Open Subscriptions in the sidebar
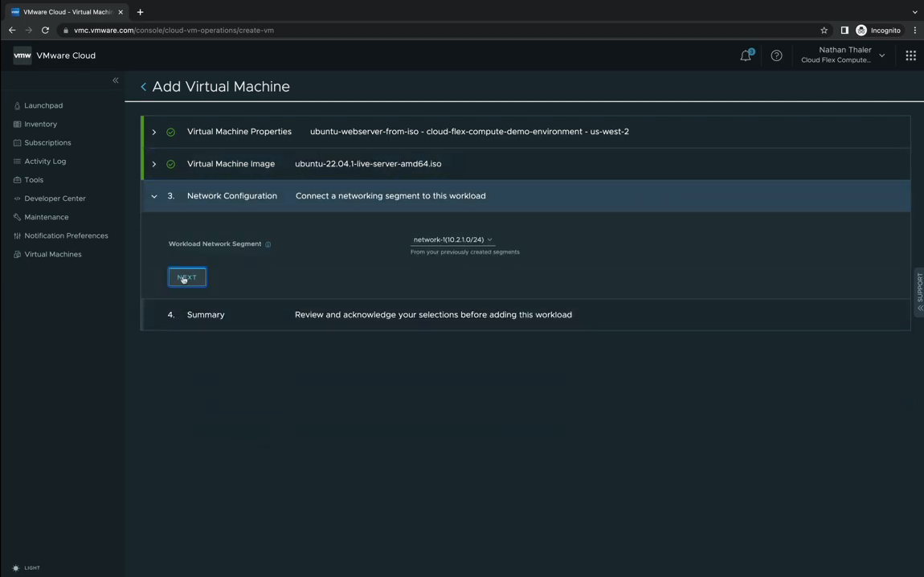This screenshot has width=924, height=577. pyautogui.click(x=47, y=142)
